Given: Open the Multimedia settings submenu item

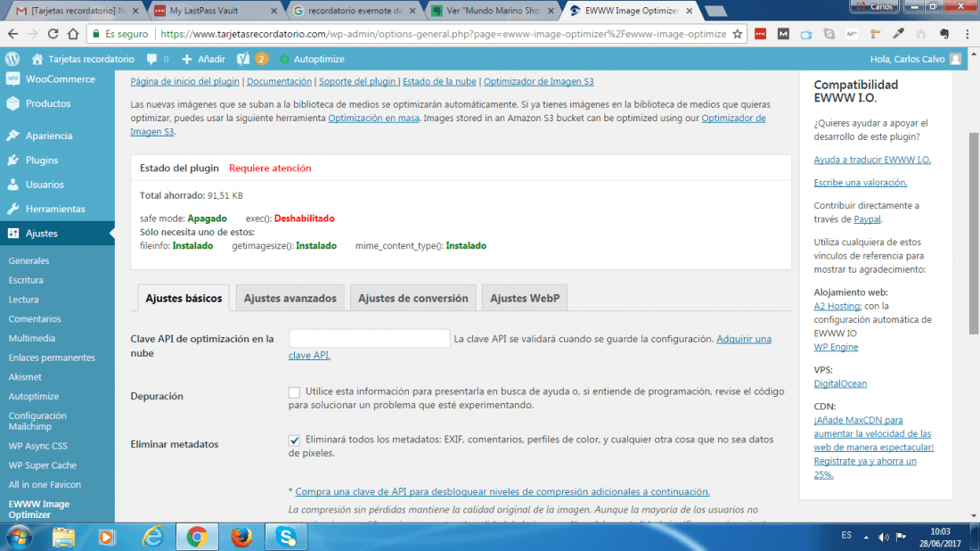Looking at the screenshot, I should click(x=32, y=338).
